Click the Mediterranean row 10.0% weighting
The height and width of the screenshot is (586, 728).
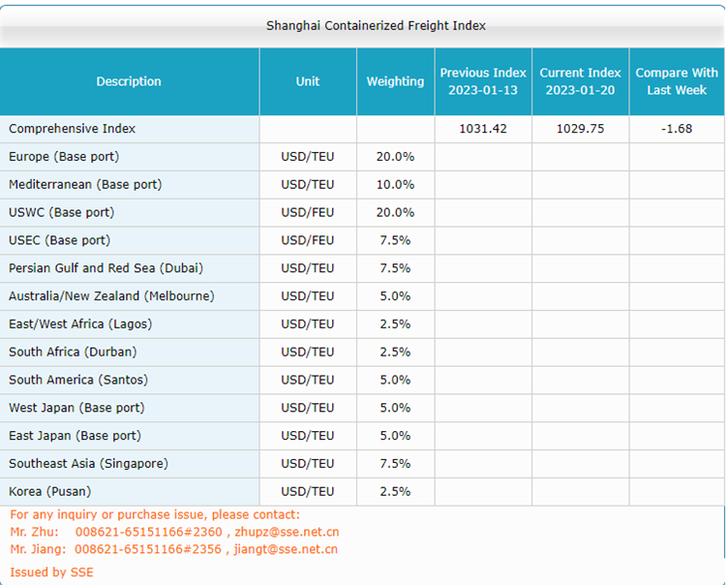coord(395,184)
